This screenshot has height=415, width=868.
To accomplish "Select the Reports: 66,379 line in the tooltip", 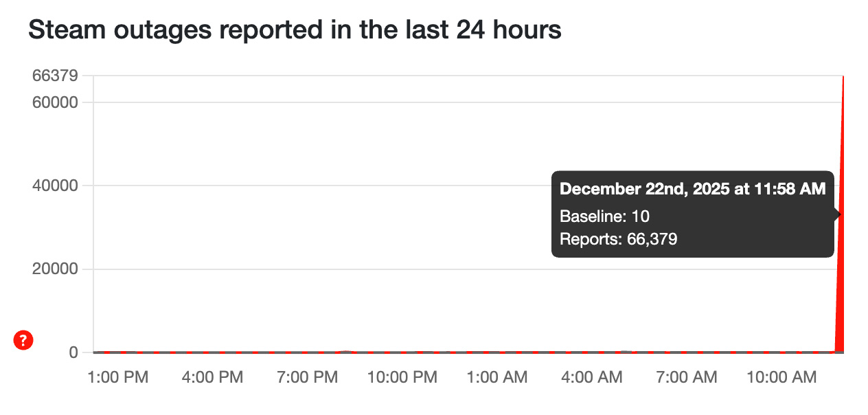I will [x=619, y=239].
